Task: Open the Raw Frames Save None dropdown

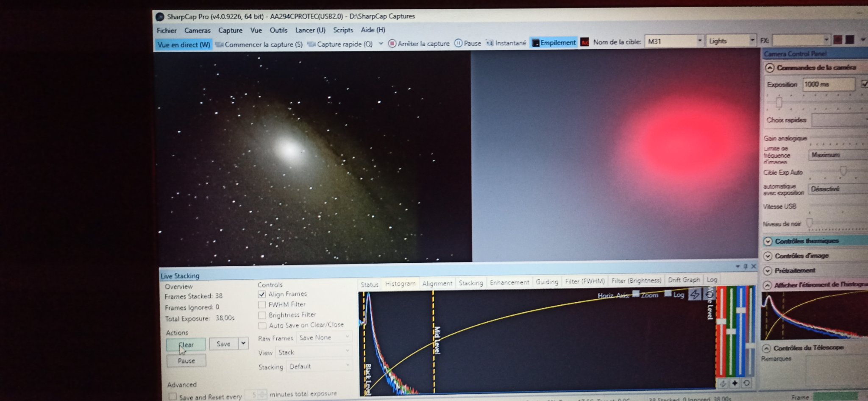Action: coord(324,337)
